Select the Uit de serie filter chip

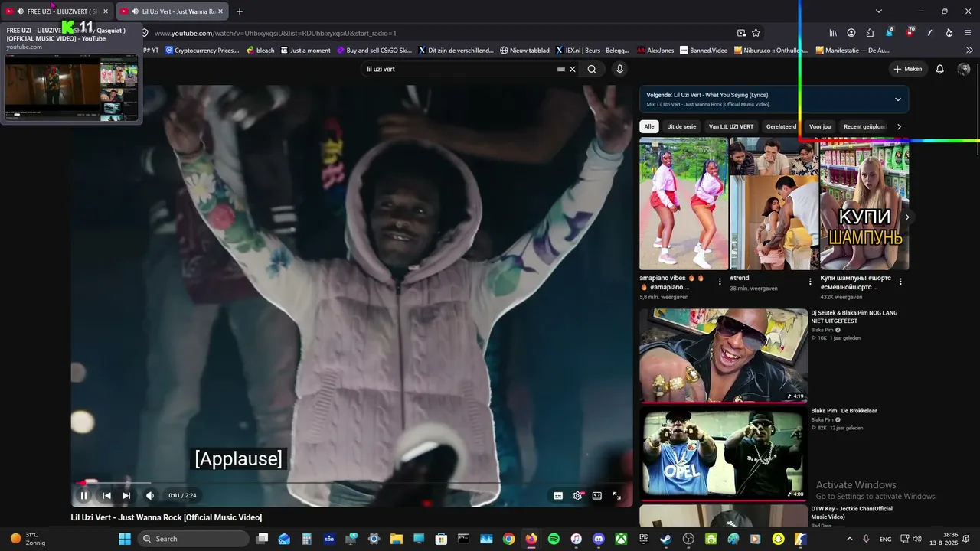[681, 126]
